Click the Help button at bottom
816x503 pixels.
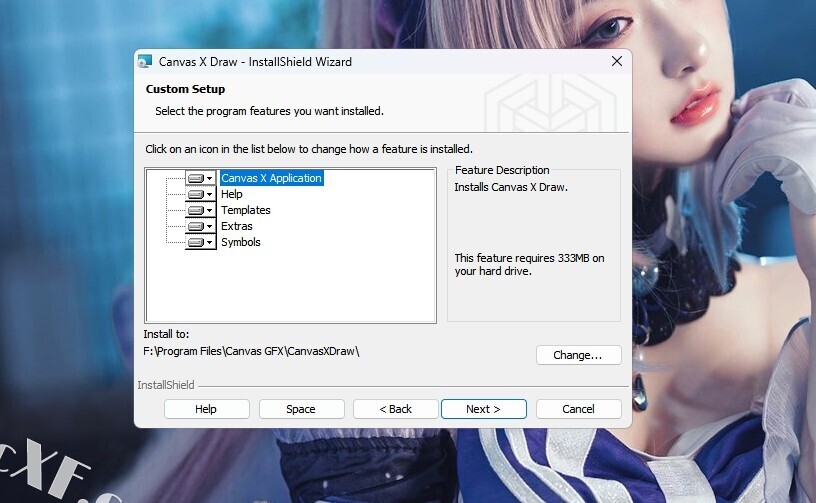coord(206,409)
